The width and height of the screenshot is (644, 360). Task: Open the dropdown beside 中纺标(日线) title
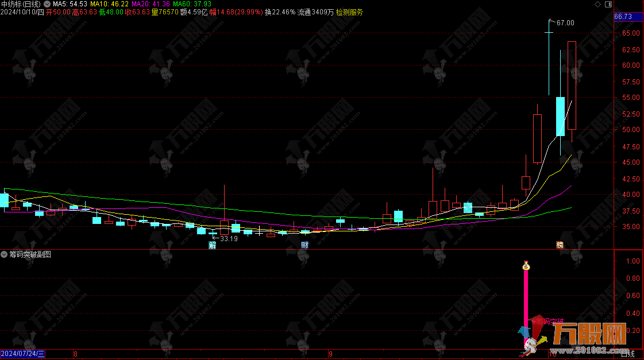point(47,4)
